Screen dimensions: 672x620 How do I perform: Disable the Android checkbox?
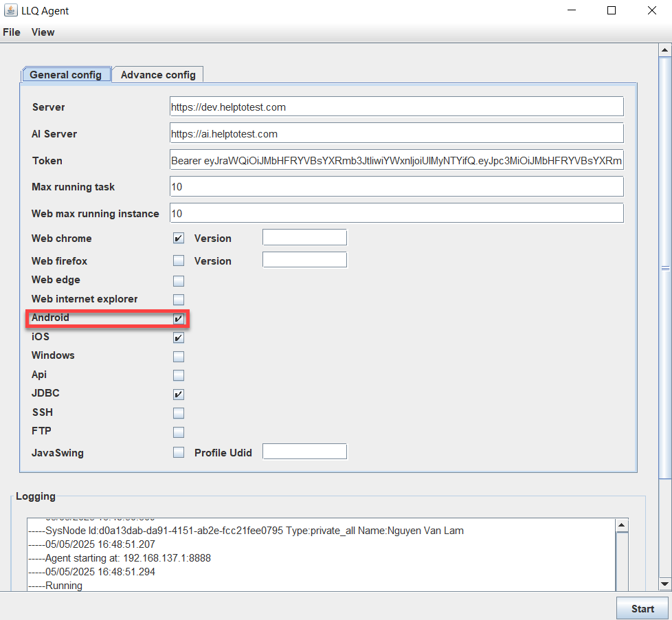click(179, 318)
